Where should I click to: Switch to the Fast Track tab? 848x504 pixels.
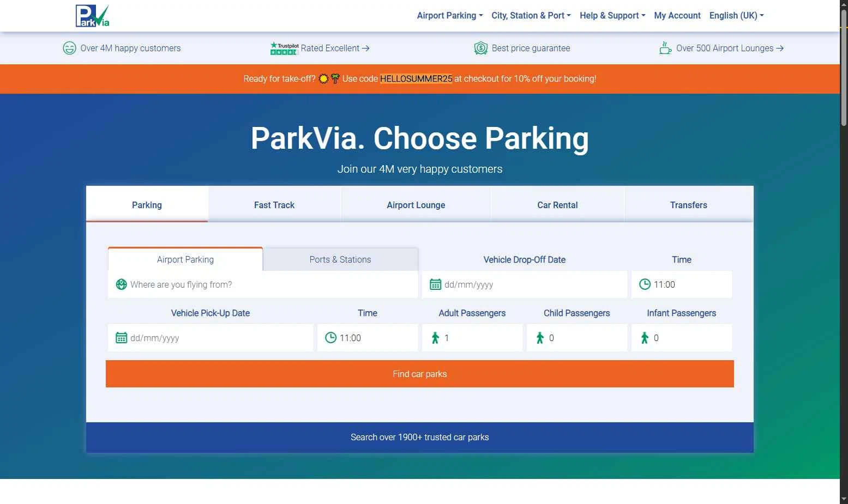pos(274,204)
